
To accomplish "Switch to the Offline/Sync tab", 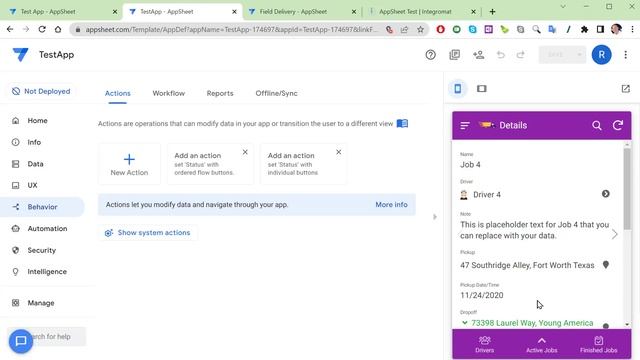I will [x=276, y=93].
